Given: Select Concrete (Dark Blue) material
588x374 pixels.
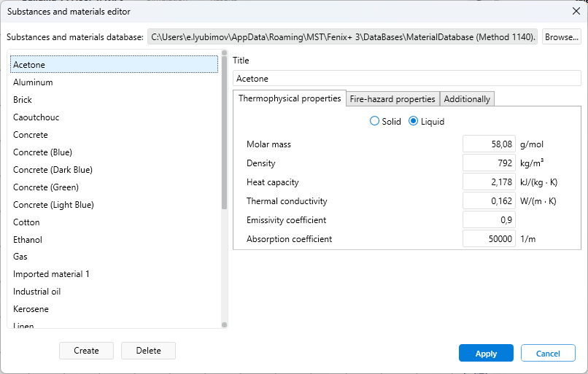Looking at the screenshot, I should point(114,170).
